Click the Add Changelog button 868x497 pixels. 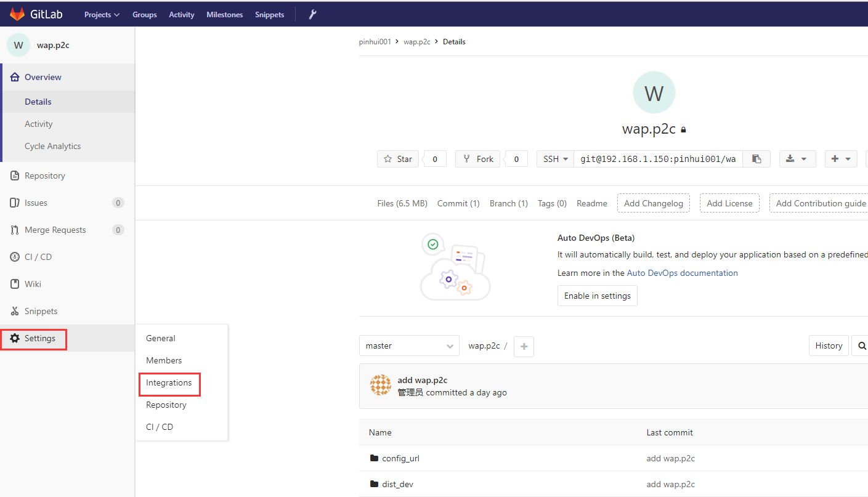click(x=654, y=203)
